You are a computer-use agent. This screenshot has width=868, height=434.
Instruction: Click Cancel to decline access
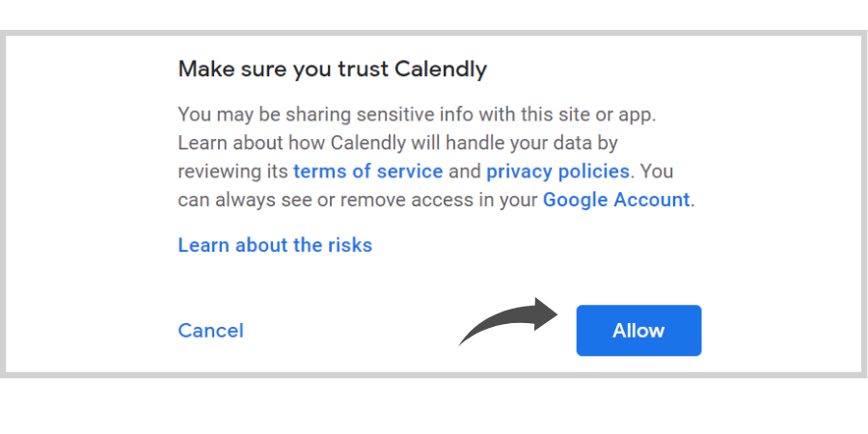coord(210,331)
